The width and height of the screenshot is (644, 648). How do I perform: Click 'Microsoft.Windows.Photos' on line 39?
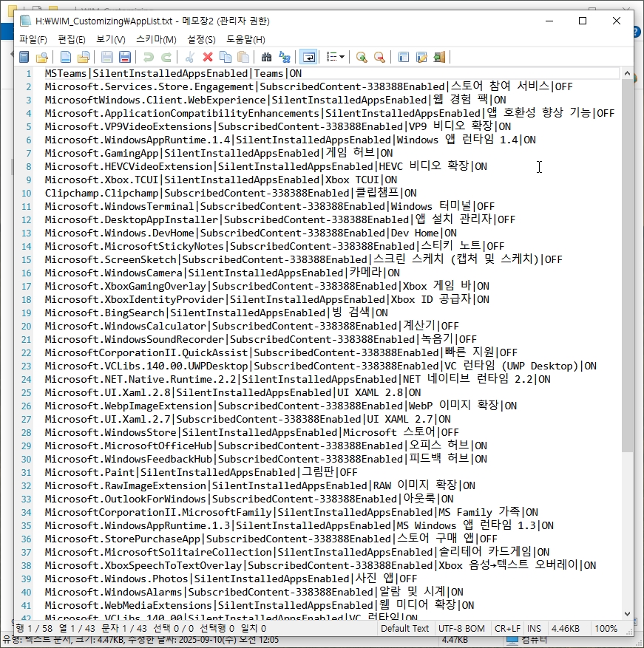pyautogui.click(x=116, y=579)
